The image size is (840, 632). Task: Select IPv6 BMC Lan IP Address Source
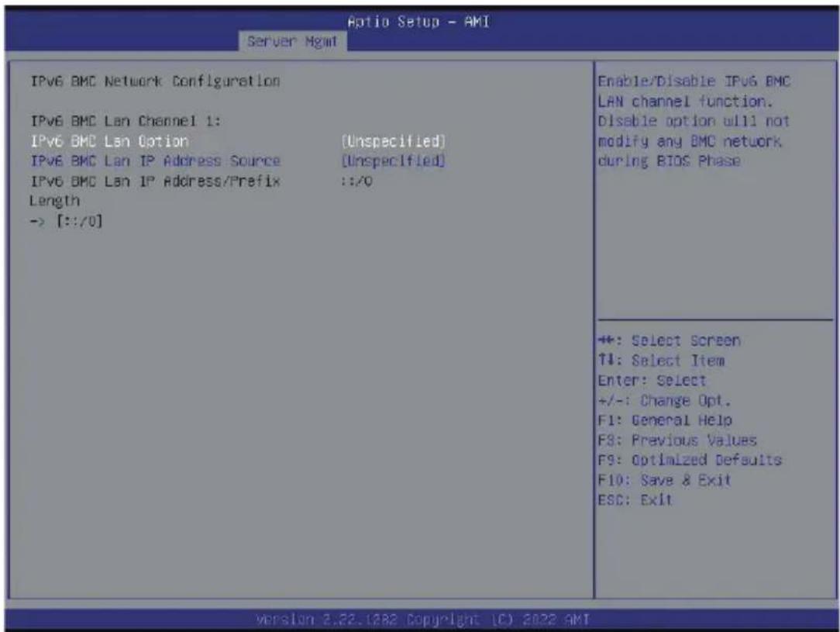pos(155,161)
